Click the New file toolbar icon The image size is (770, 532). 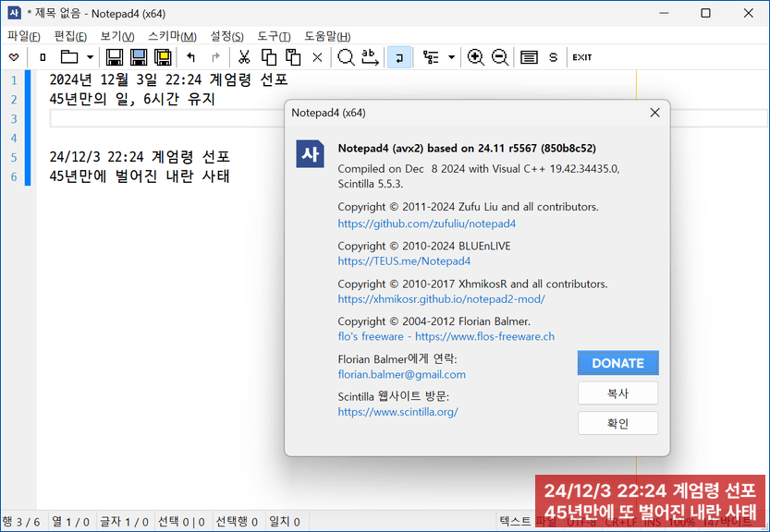coord(42,57)
